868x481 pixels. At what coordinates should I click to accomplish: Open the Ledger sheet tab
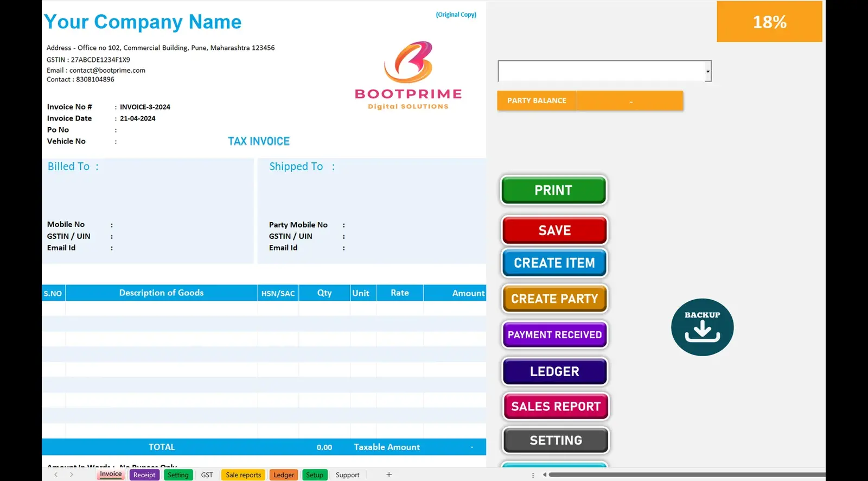pyautogui.click(x=284, y=475)
